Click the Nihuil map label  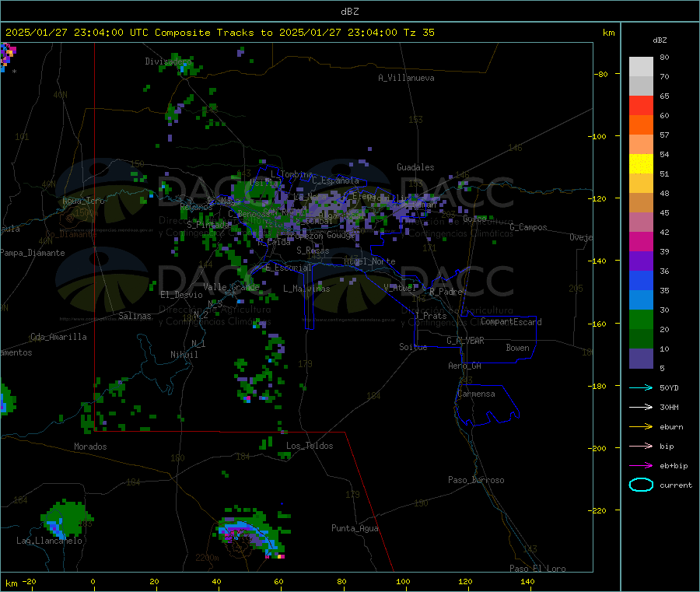[184, 355]
